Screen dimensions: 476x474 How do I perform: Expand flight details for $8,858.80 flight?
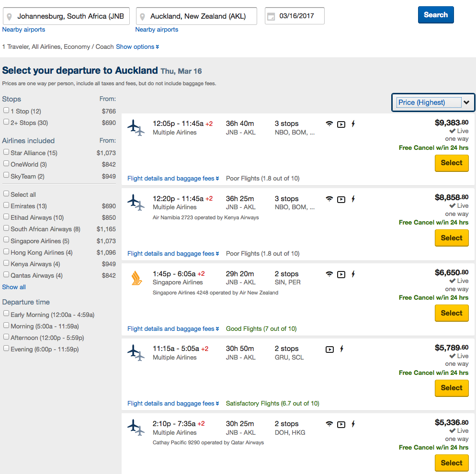click(173, 254)
